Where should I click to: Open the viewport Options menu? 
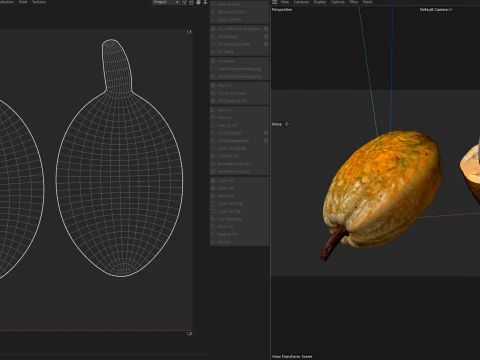click(x=337, y=2)
